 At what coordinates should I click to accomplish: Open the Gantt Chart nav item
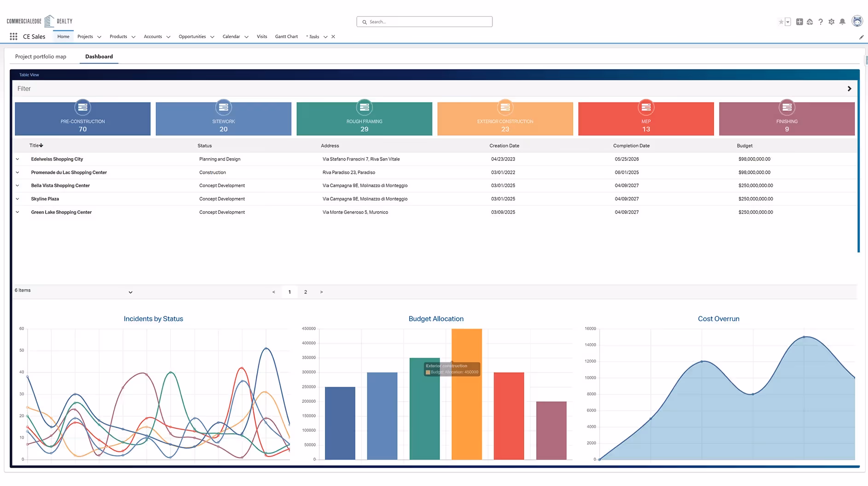pyautogui.click(x=286, y=36)
